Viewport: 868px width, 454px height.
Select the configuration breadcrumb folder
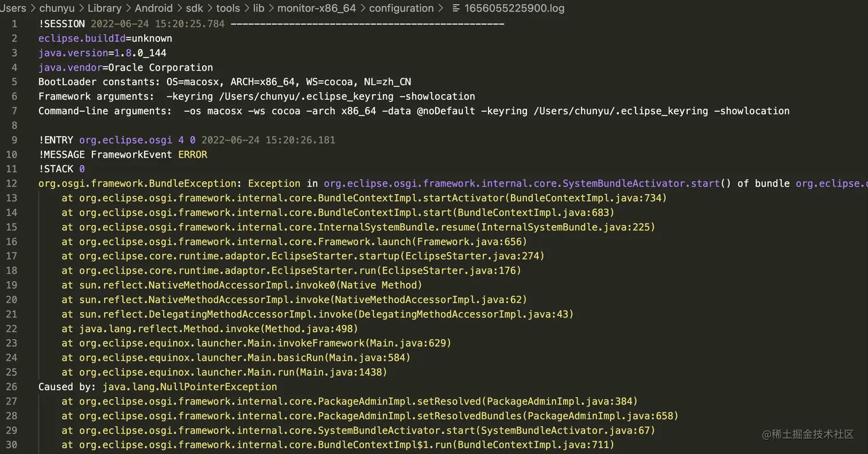click(401, 8)
